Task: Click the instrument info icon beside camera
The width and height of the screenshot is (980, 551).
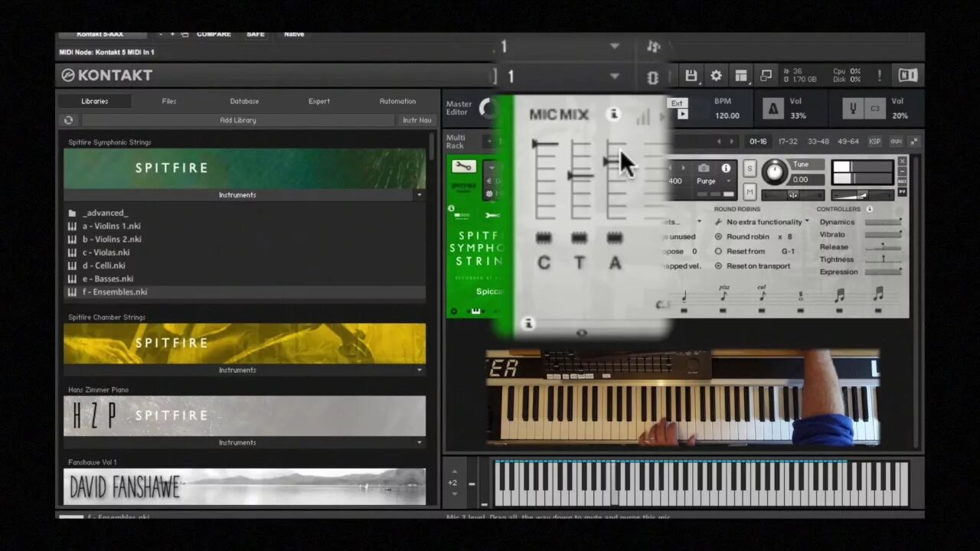Action: 726,168
